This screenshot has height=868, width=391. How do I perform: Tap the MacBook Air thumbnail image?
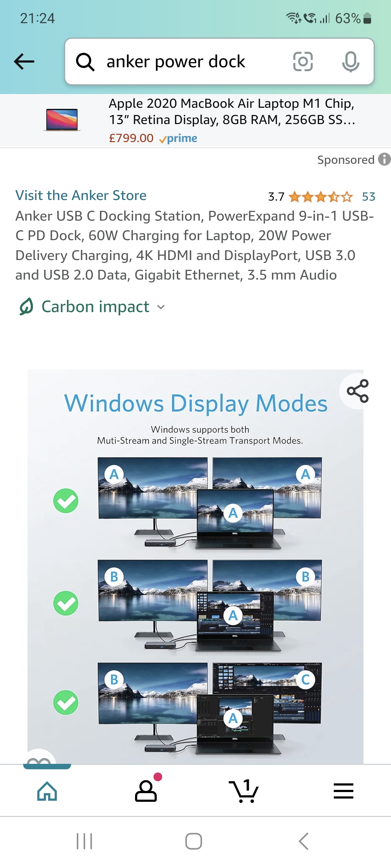pyautogui.click(x=62, y=120)
